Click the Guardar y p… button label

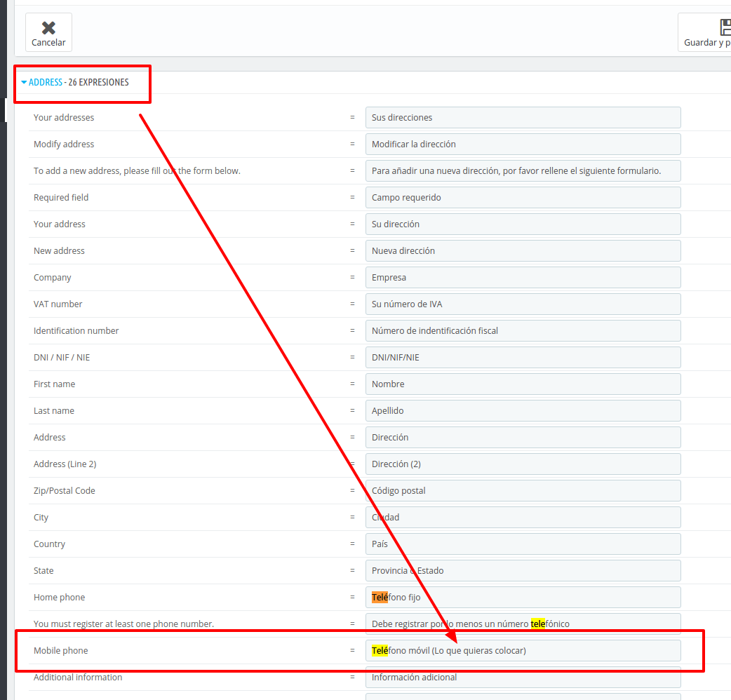[707, 42]
